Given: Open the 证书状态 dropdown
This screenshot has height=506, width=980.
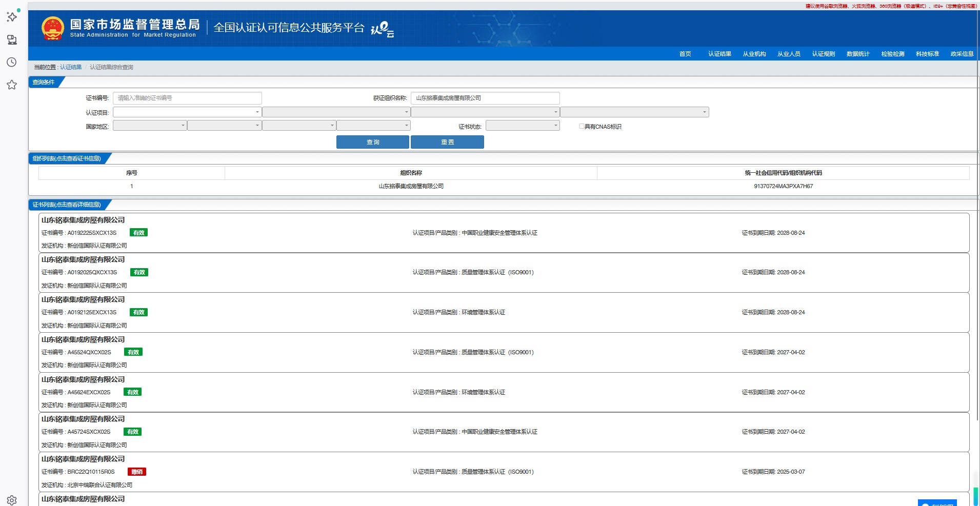Looking at the screenshot, I should (x=523, y=126).
